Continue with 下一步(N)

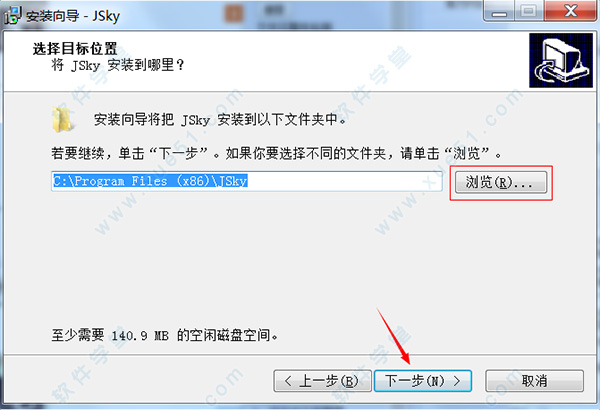(423, 381)
